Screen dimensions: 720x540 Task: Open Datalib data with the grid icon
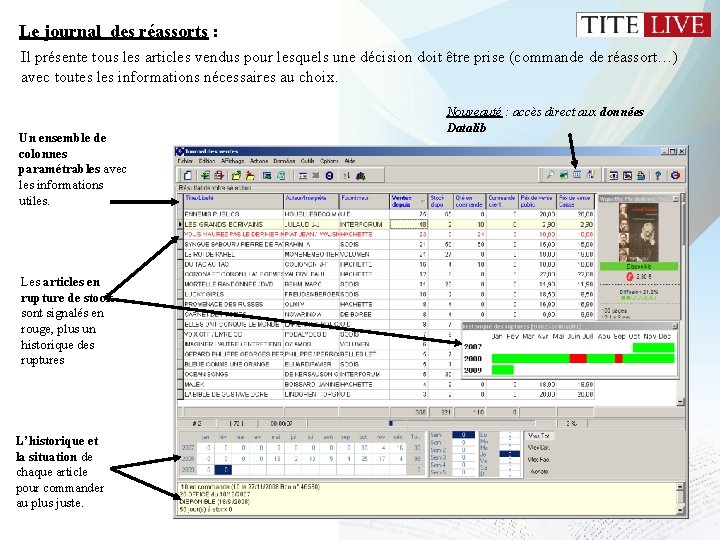tap(577, 175)
